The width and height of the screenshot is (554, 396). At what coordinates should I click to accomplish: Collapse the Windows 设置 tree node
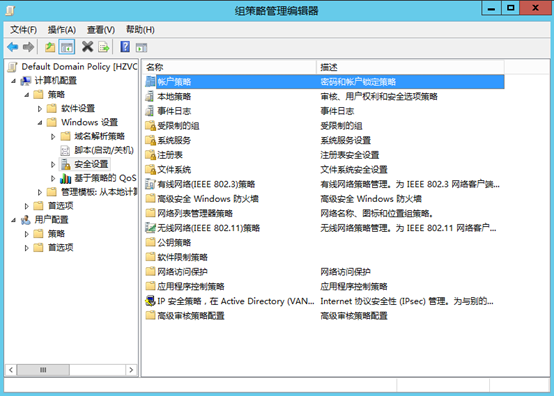(x=40, y=123)
